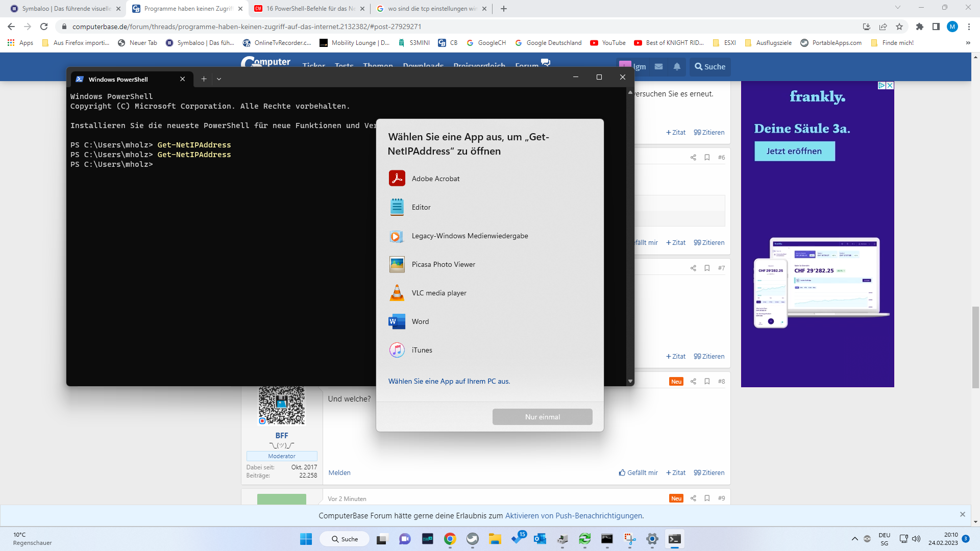The width and height of the screenshot is (980, 551).
Task: Open Chrome extensions puzzle icon
Action: 919,27
